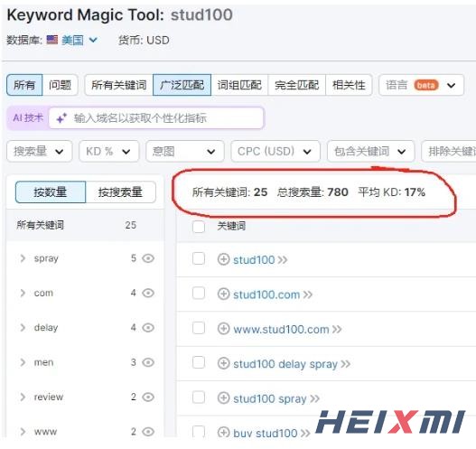Select the 所有 tab
The image size is (476, 449).
point(24,85)
